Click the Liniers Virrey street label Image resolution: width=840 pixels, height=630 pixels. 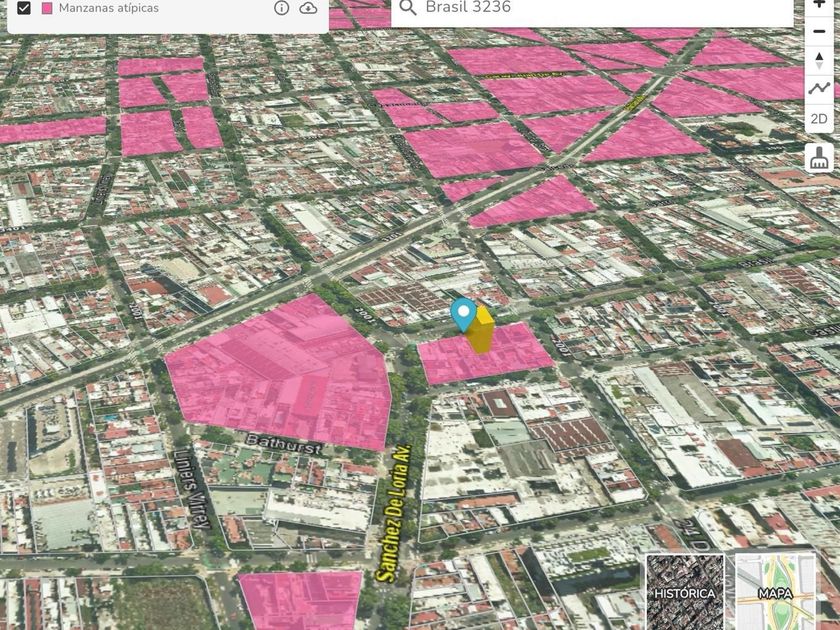192,489
